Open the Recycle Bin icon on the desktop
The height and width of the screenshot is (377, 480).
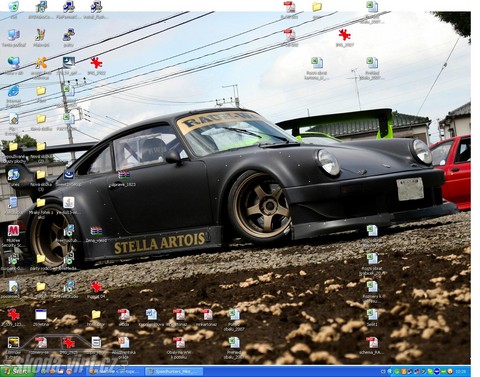(13, 7)
